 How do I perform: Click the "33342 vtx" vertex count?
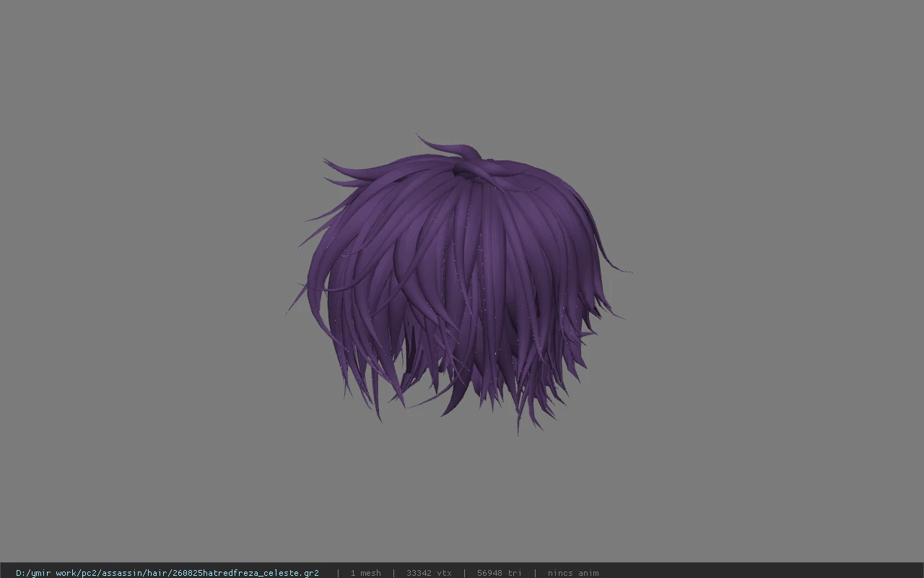point(429,573)
